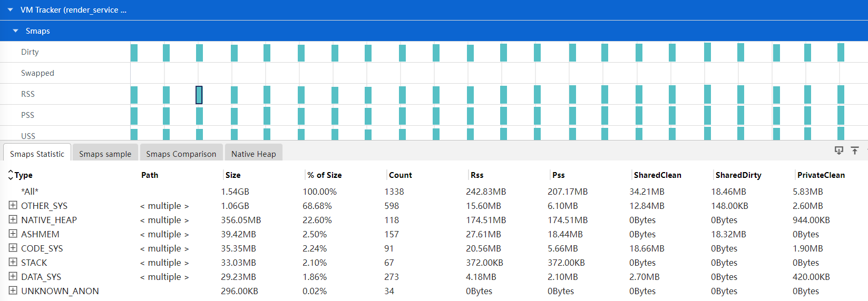The width and height of the screenshot is (868, 301).
Task: Click the scroll-to-top arrow icon
Action: [x=855, y=150]
